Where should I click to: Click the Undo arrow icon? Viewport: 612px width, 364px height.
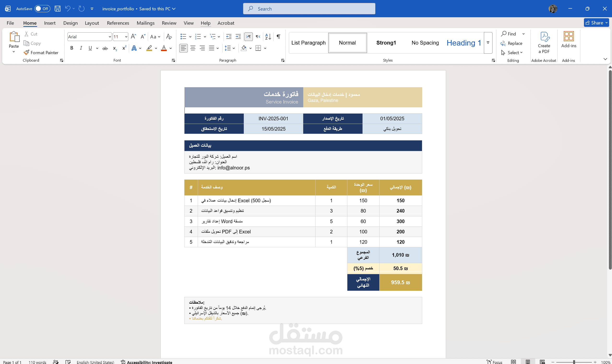(67, 9)
